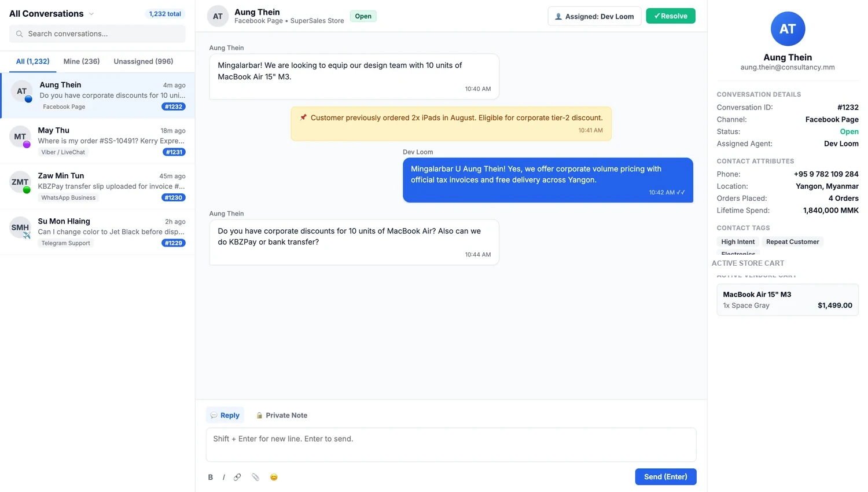
Task: Click Dev Loom's blue reply bubble
Action: [547, 180]
